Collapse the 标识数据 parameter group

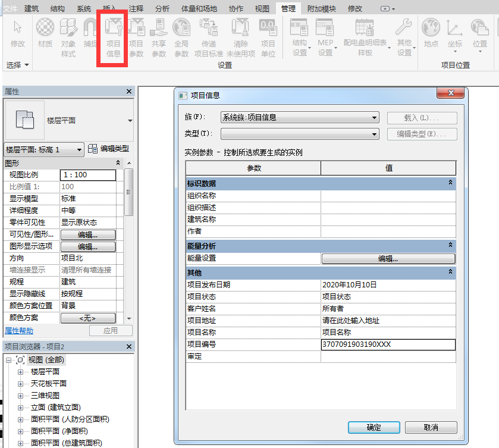click(x=451, y=183)
